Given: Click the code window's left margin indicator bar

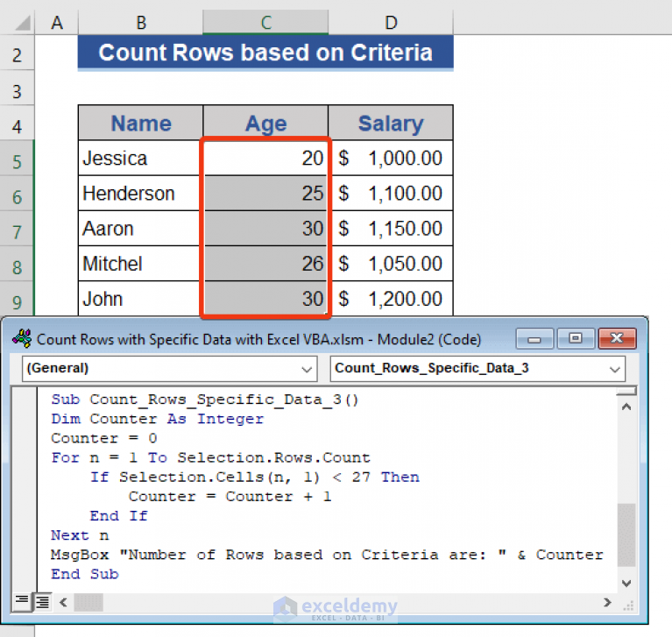Looking at the screenshot, I should [25, 489].
